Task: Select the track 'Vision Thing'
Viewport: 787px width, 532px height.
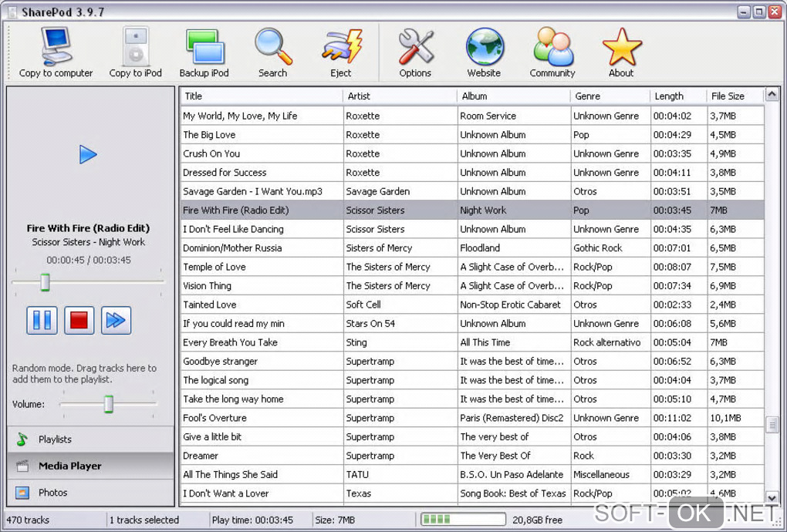Action: tap(472, 286)
